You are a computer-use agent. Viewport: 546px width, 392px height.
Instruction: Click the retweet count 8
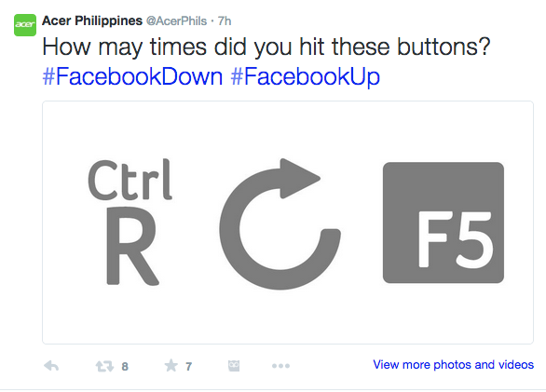point(125,367)
